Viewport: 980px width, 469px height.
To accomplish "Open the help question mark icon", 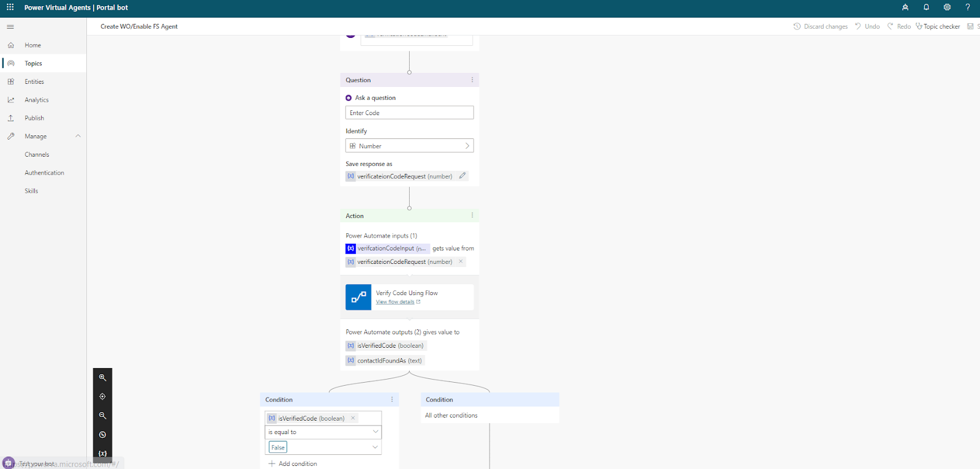I will coord(968,7).
